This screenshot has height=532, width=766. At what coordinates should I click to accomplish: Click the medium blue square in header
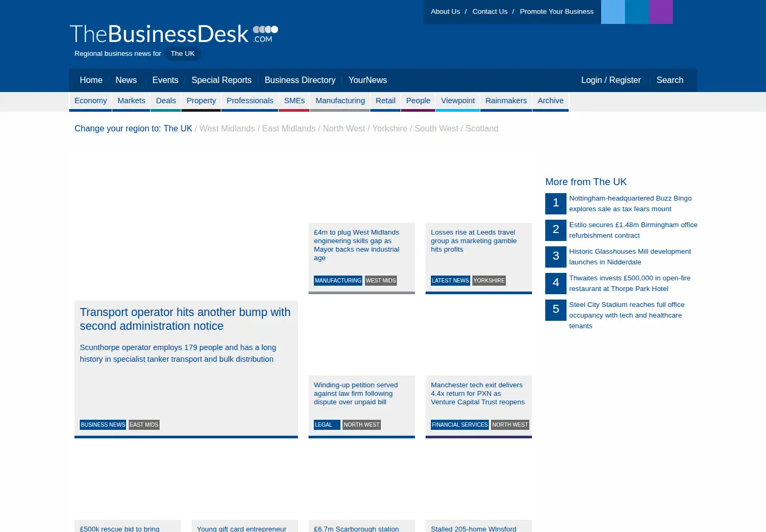[637, 12]
